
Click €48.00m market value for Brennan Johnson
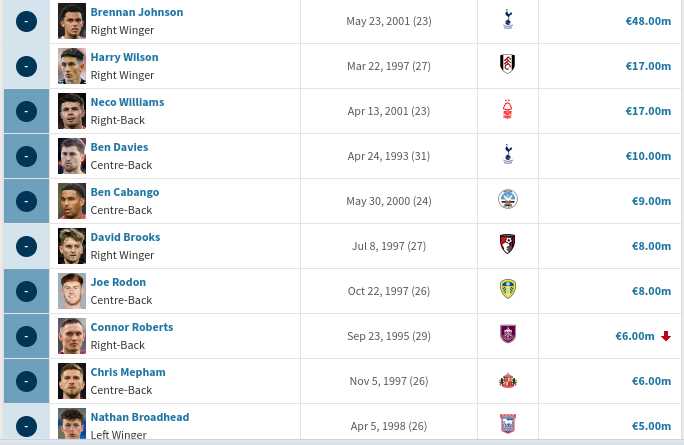pos(648,21)
